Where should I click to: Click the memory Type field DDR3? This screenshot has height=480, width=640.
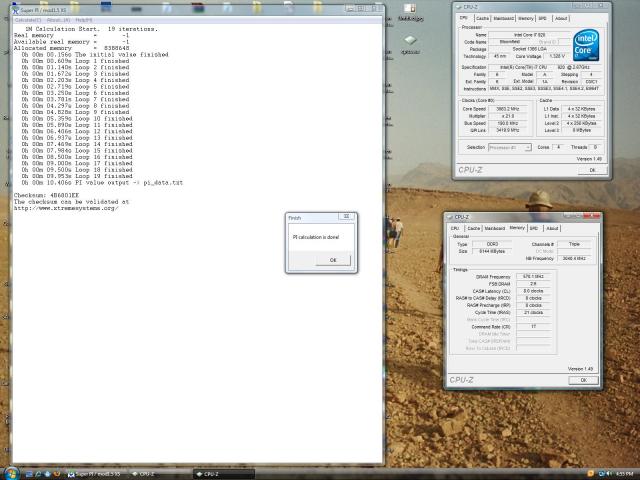(492, 244)
